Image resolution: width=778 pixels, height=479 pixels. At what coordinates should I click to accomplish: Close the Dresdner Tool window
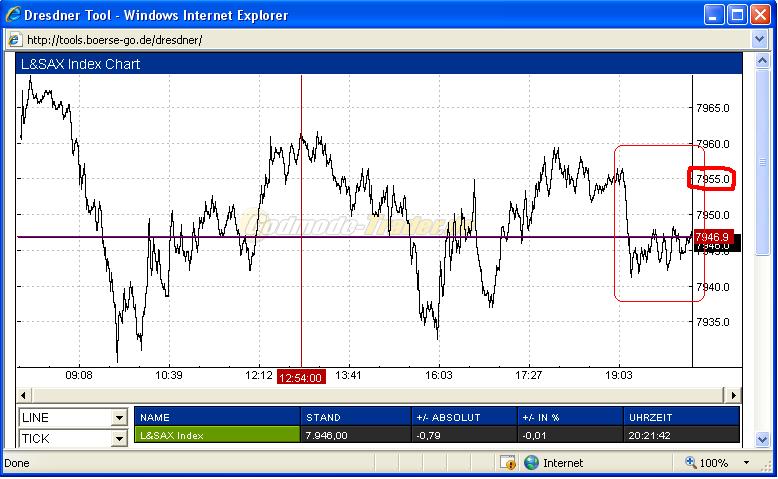pyautogui.click(x=760, y=15)
